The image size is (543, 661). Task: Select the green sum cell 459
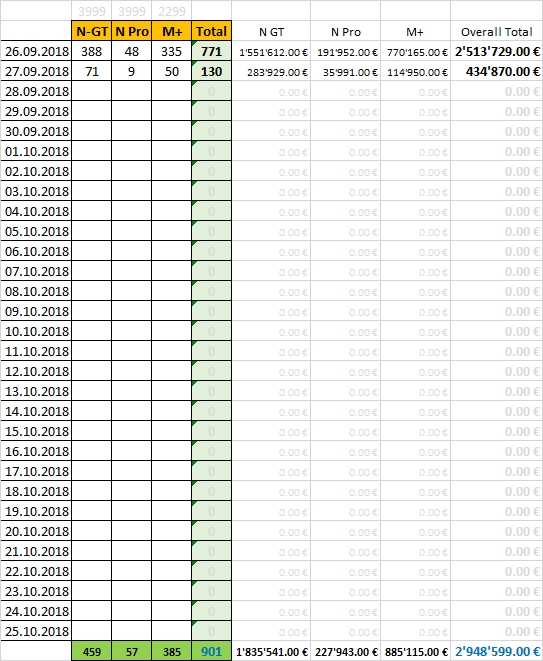pyautogui.click(x=91, y=651)
